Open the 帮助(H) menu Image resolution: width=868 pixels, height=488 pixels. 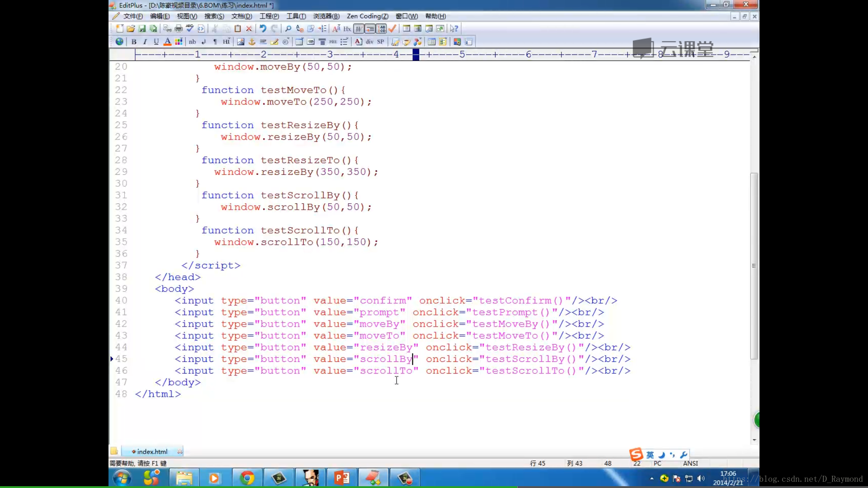click(435, 16)
